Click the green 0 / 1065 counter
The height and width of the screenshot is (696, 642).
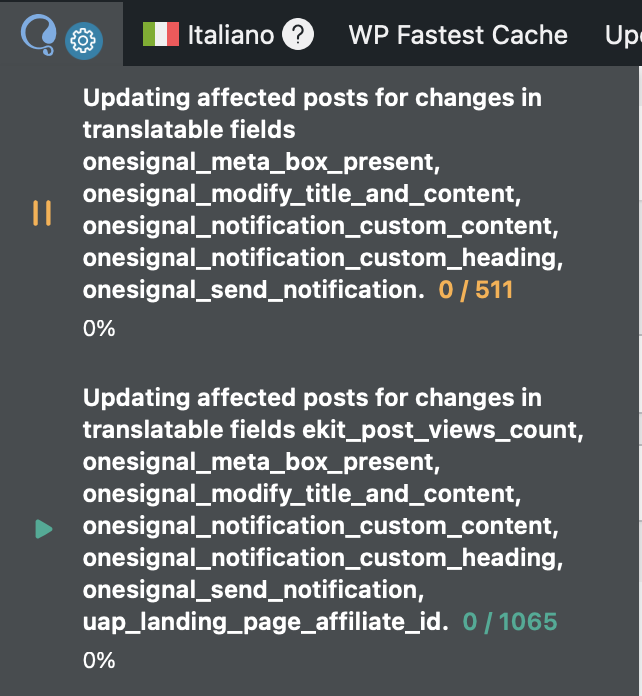(x=510, y=622)
